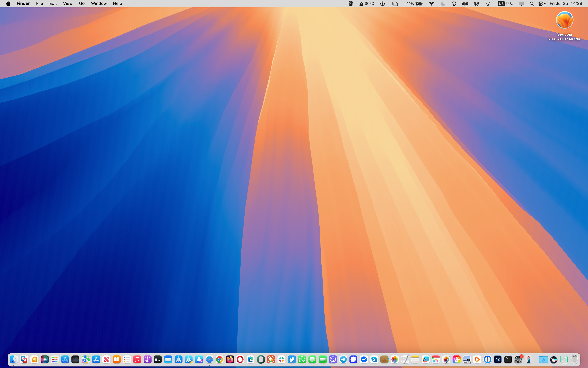Open the View menu
This screenshot has height=368, width=588.
68,3
